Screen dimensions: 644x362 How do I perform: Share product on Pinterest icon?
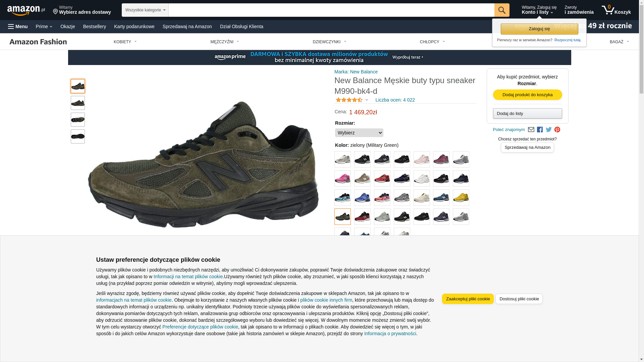pyautogui.click(x=557, y=130)
